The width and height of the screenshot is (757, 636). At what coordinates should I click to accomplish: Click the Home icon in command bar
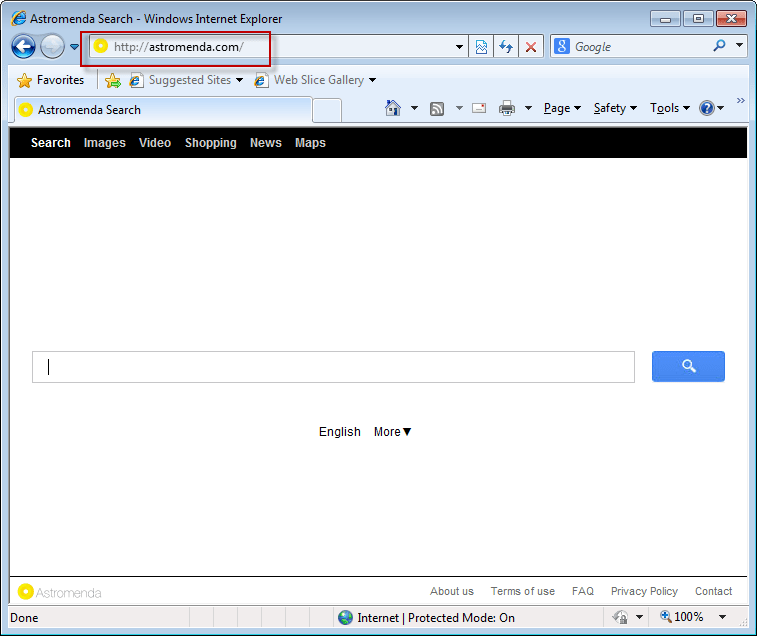click(393, 108)
